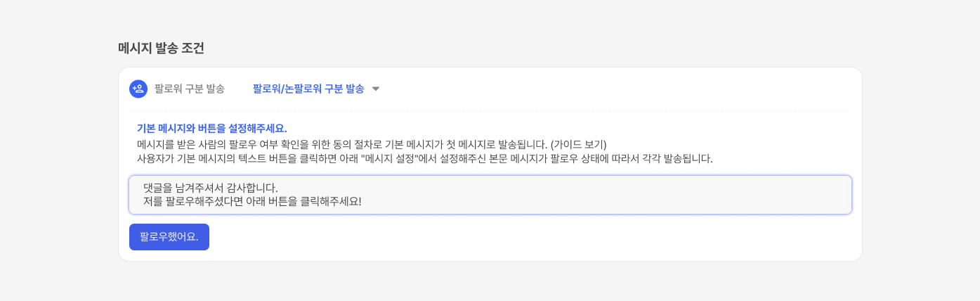The image size is (980, 301).
Task: Click the blue add-follower person icon
Action: pos(138,89)
